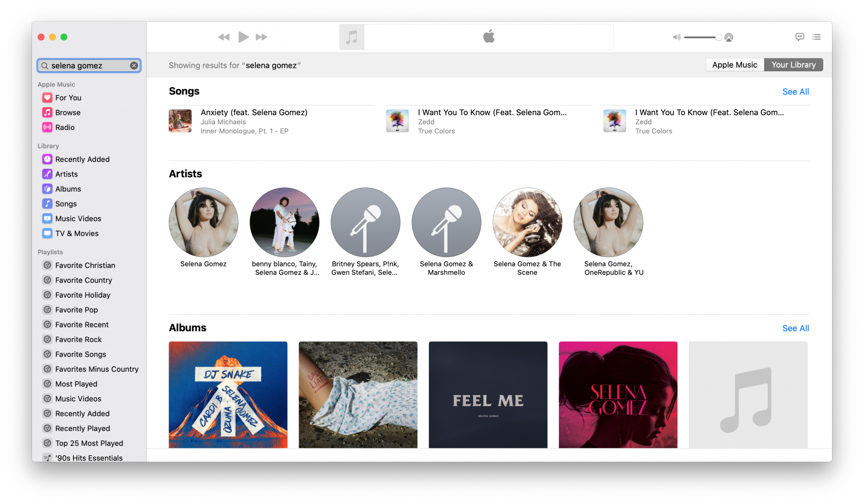Open Selena Gomez, OneRepublic & YU artist
This screenshot has height=504, width=864.
pos(608,222)
